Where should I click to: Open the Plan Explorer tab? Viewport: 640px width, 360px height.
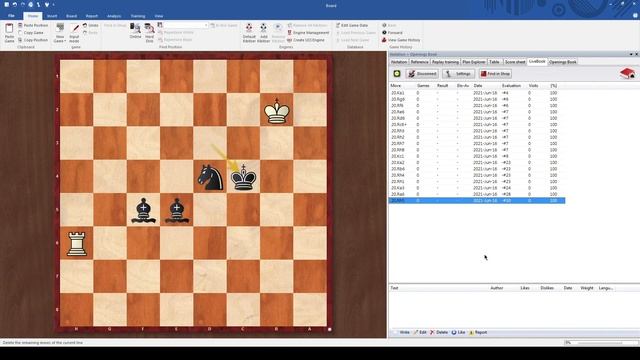click(474, 62)
